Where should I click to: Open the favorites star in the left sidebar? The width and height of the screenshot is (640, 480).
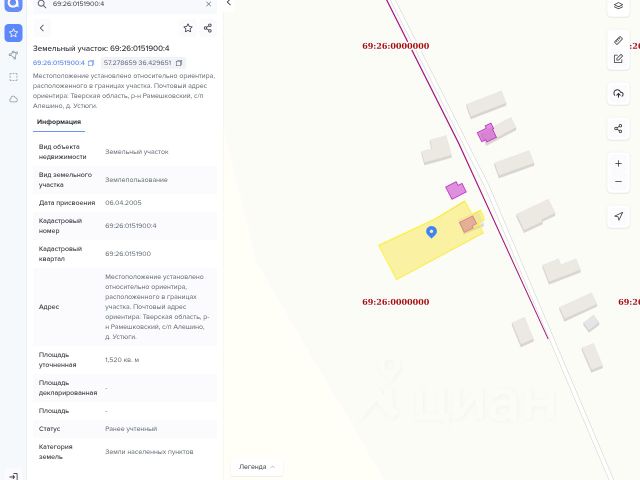tap(13, 33)
